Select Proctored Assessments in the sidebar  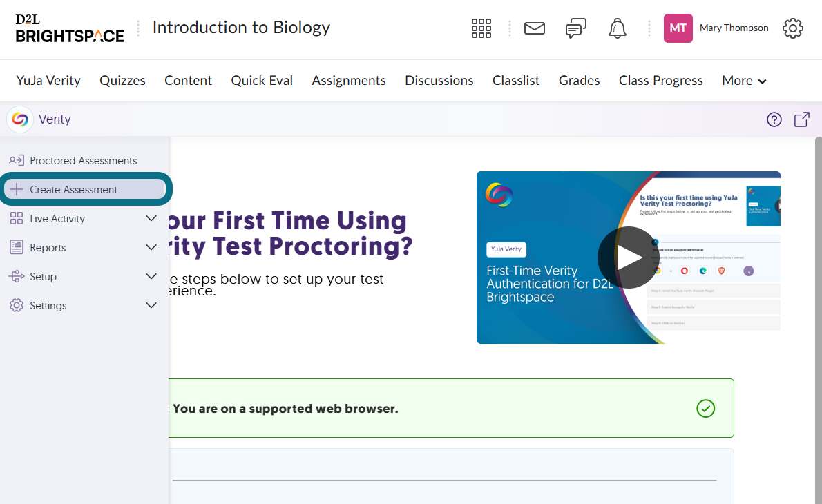click(x=84, y=160)
